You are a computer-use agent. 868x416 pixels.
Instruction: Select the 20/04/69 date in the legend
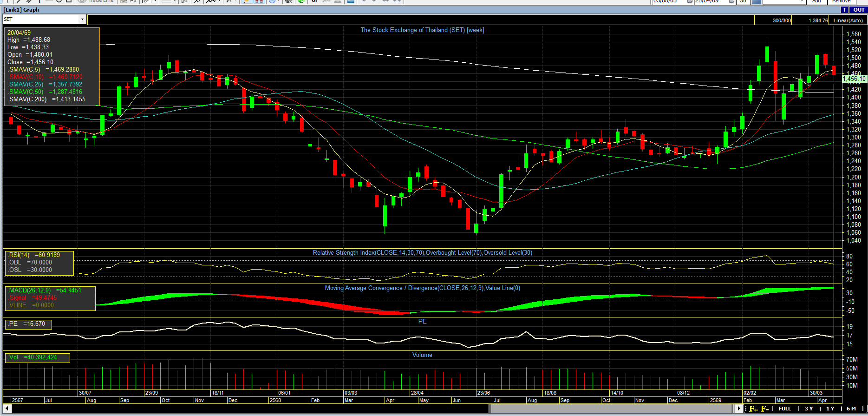point(19,33)
